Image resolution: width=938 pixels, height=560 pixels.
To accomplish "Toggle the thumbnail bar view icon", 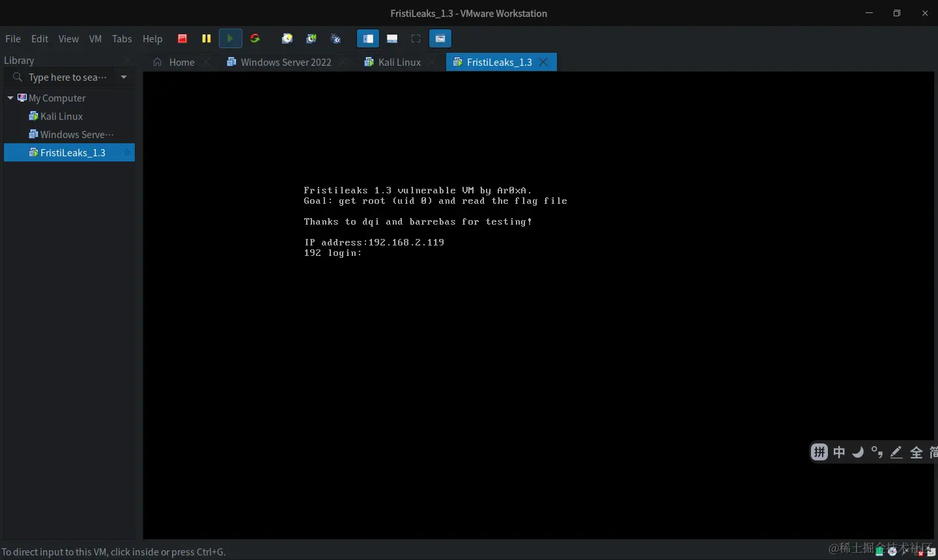I will pyautogui.click(x=392, y=38).
